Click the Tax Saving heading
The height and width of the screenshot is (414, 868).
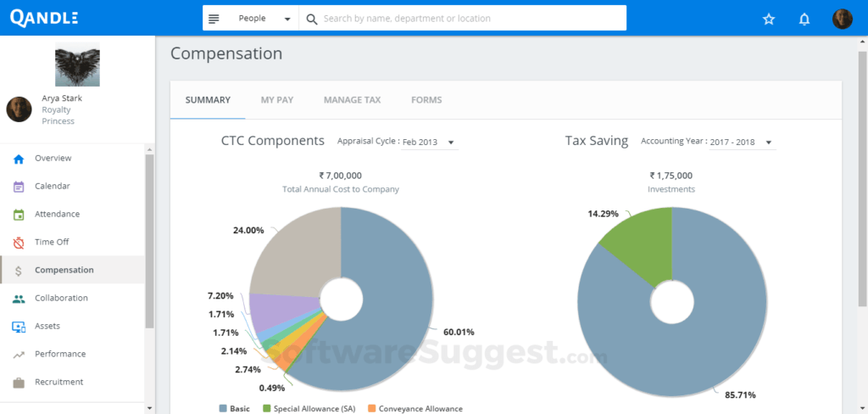click(597, 141)
